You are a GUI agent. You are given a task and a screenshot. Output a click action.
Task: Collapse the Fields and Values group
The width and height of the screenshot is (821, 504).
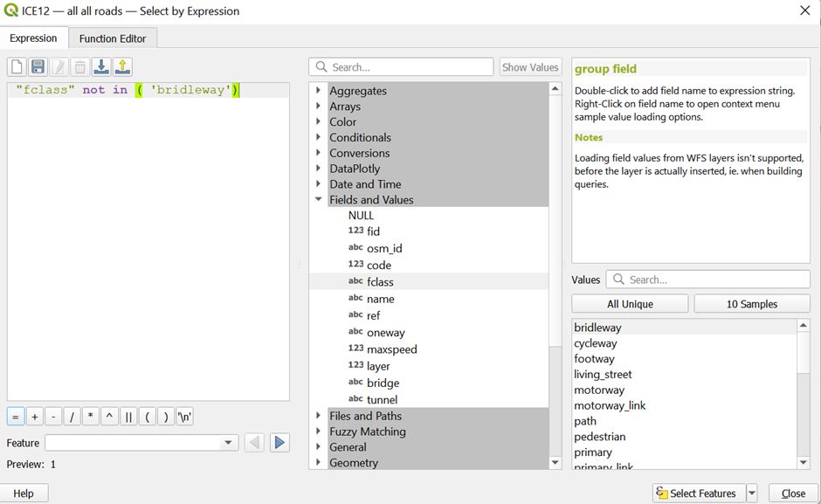click(x=318, y=200)
